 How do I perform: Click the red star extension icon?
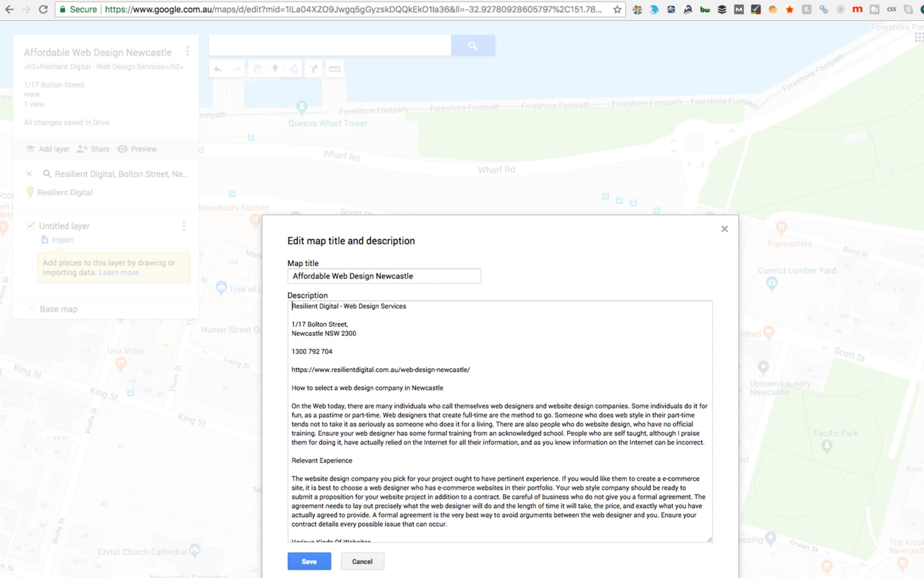click(789, 9)
